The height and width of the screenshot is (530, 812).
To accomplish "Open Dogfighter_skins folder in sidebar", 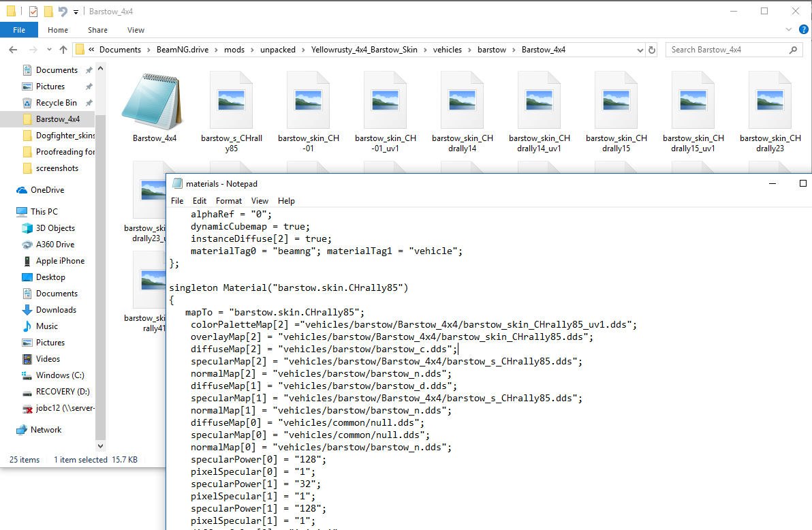I will point(65,136).
